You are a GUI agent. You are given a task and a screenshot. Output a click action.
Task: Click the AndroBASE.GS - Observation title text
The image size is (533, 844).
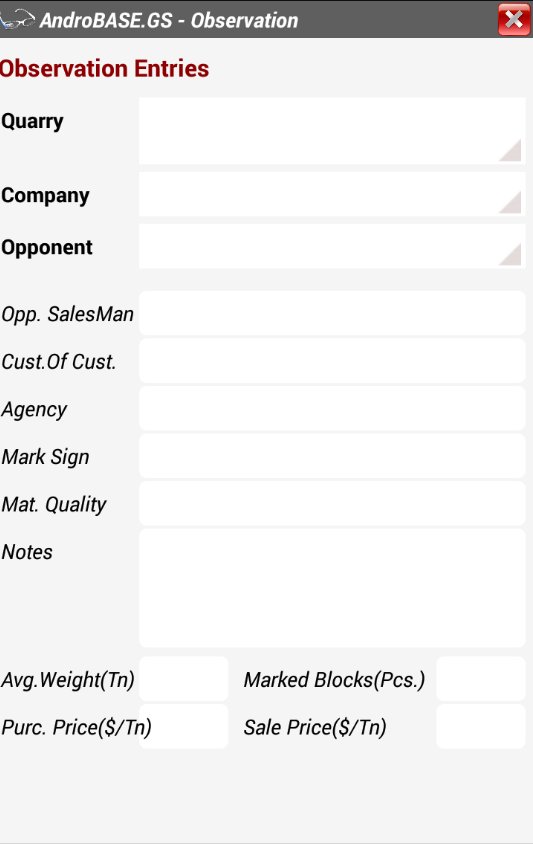tap(169, 20)
